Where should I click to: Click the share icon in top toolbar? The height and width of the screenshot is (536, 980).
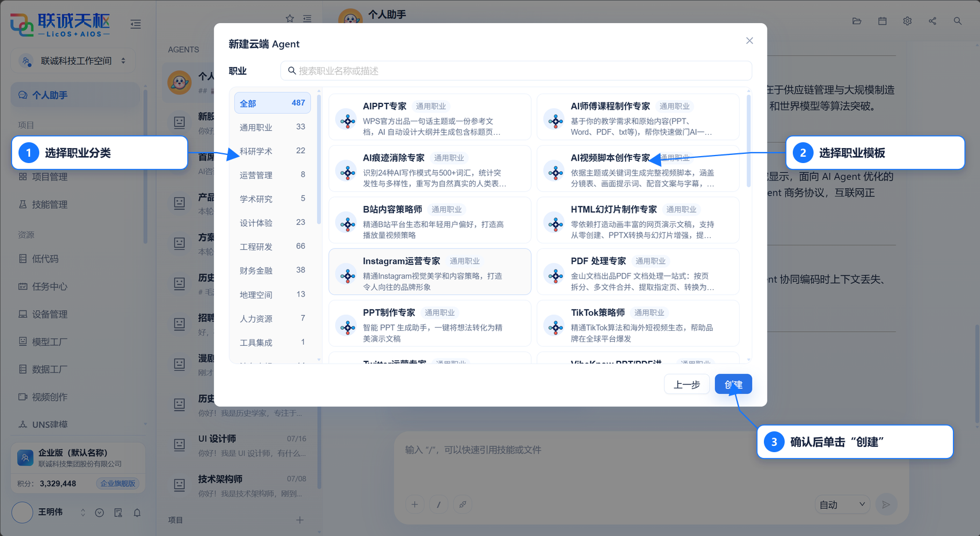coord(933,21)
